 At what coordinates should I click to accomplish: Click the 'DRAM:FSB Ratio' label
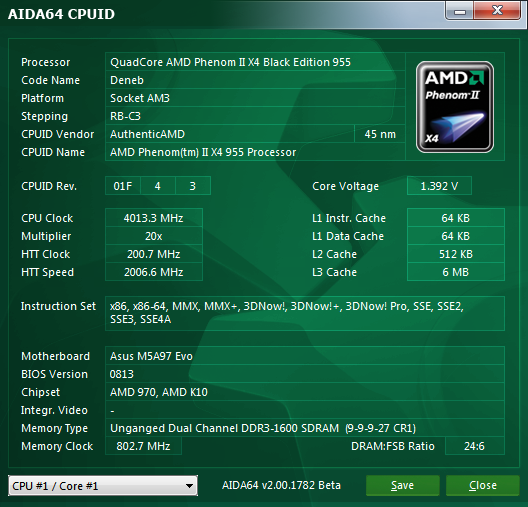coord(393,446)
